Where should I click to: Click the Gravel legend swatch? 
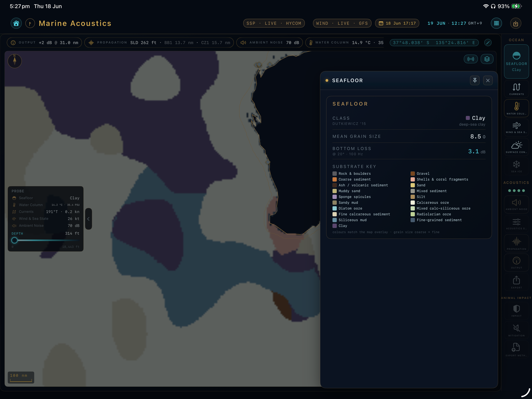(x=413, y=174)
